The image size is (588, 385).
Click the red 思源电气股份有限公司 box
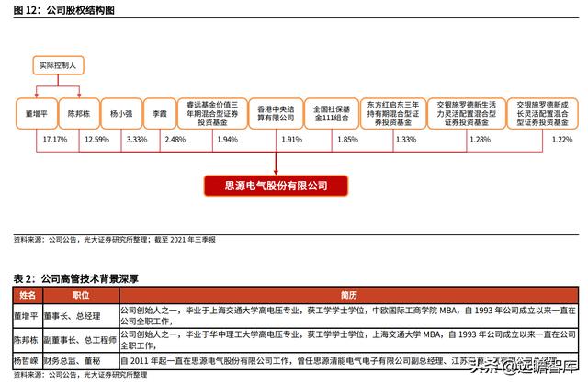tap(276, 186)
